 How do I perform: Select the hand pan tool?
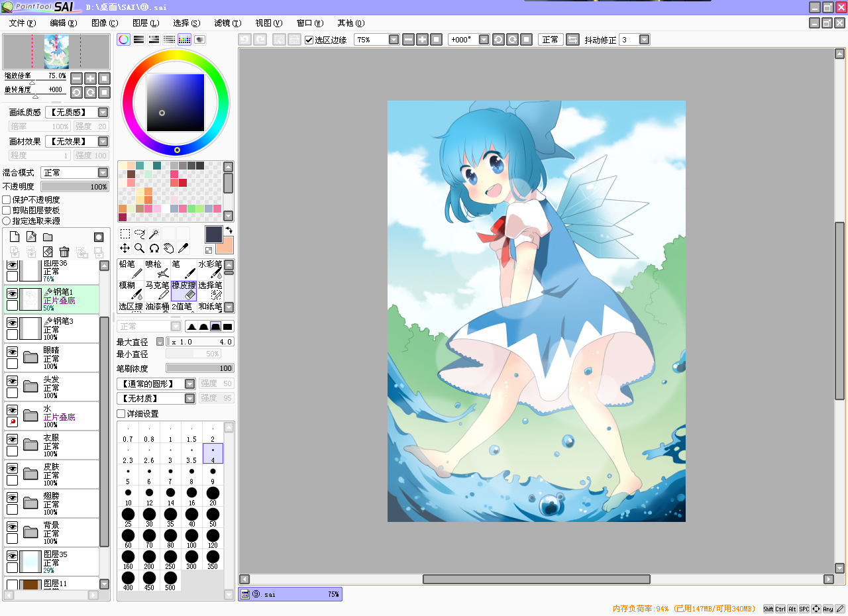[x=168, y=248]
